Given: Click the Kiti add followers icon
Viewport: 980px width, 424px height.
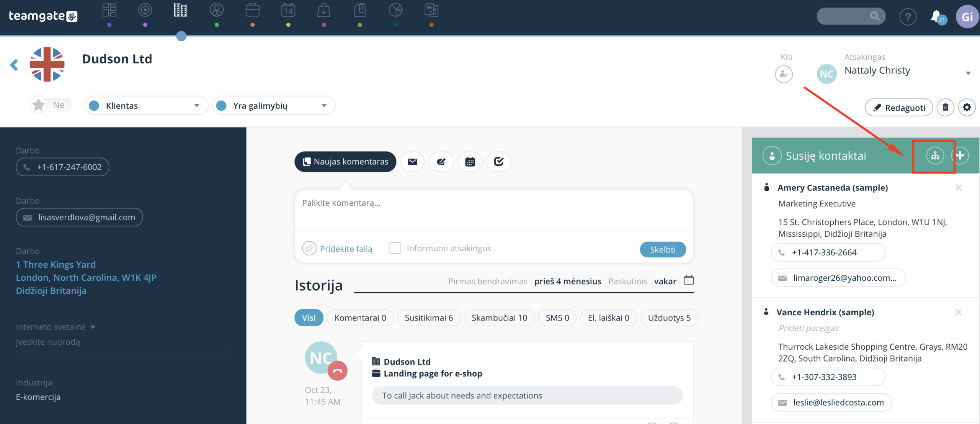Looking at the screenshot, I should tap(784, 74).
